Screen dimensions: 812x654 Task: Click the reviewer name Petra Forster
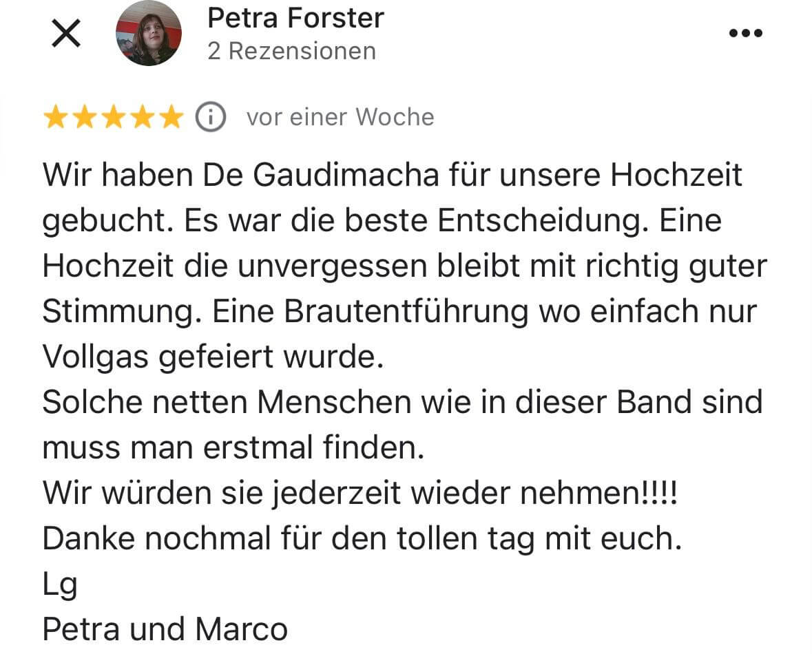pyautogui.click(x=295, y=18)
